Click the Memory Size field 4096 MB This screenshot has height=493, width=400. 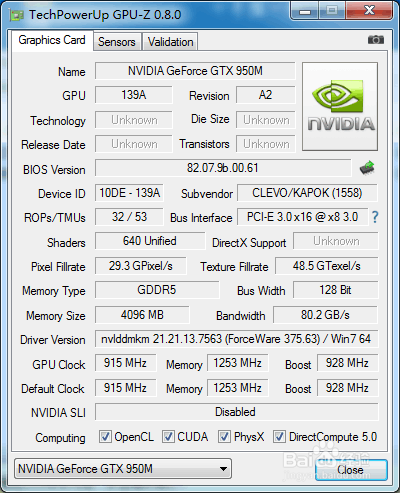(x=142, y=315)
